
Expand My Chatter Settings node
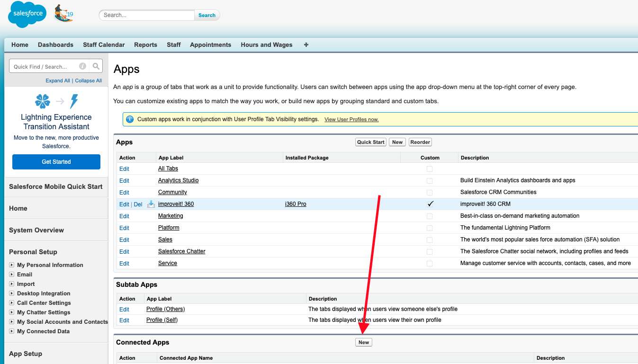(12, 312)
